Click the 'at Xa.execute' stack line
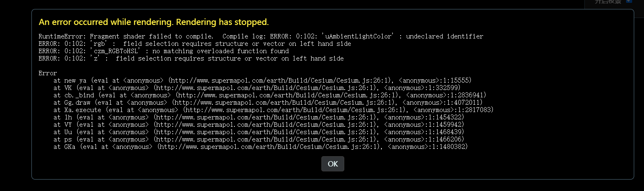This screenshot has width=644, height=191. point(273,110)
